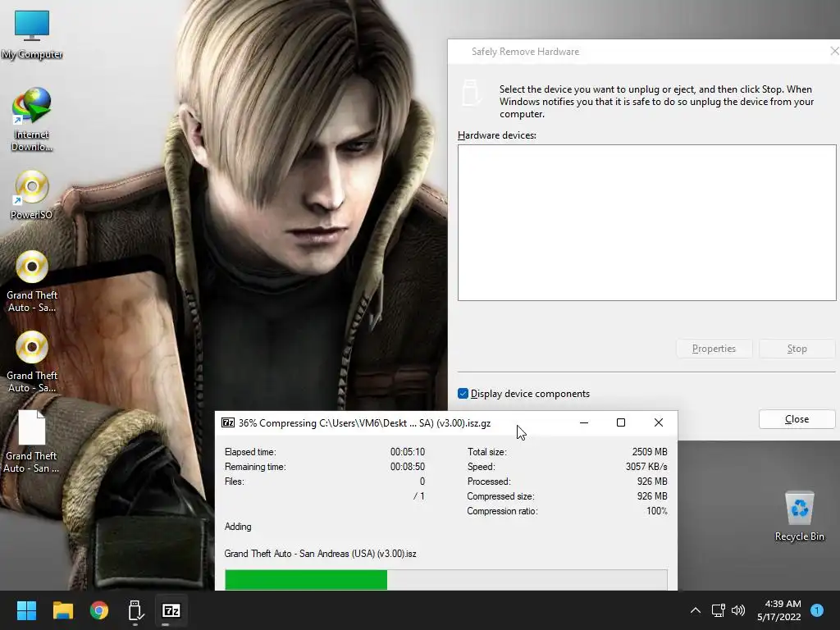840x630 pixels.
Task: Select the first Grand Theft Auto disc icon
Action: point(32,281)
